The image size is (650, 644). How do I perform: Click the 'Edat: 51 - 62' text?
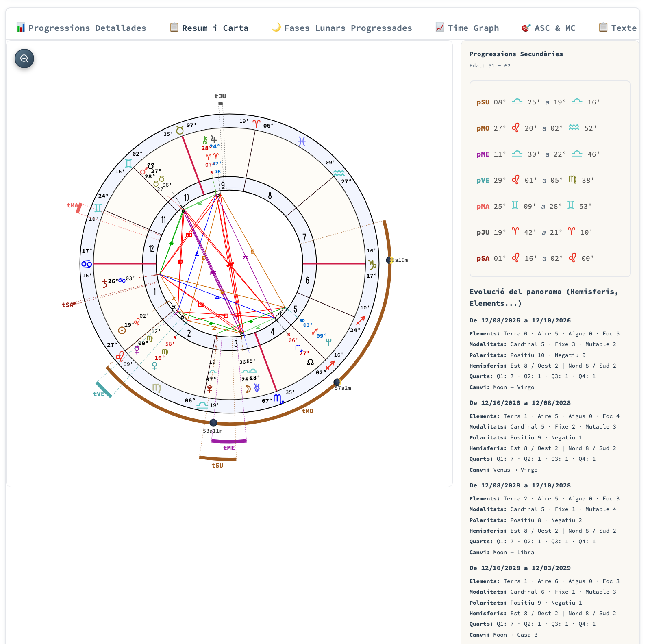pos(490,66)
